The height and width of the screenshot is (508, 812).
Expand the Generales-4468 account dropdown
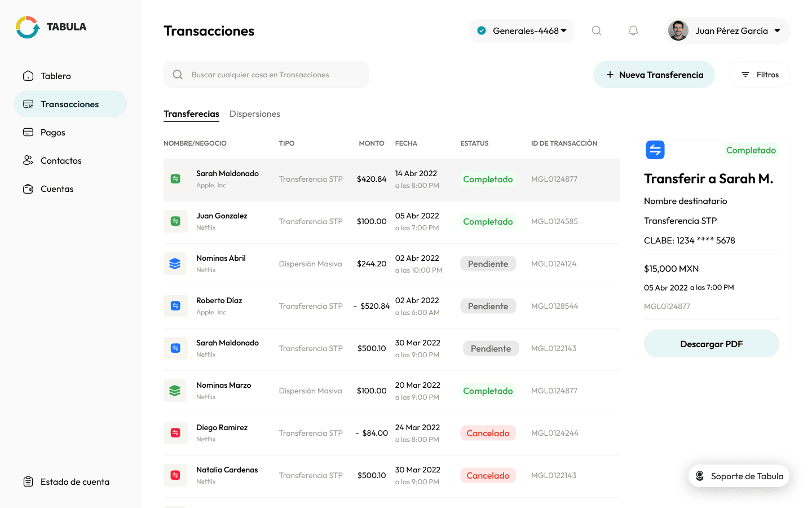point(522,30)
